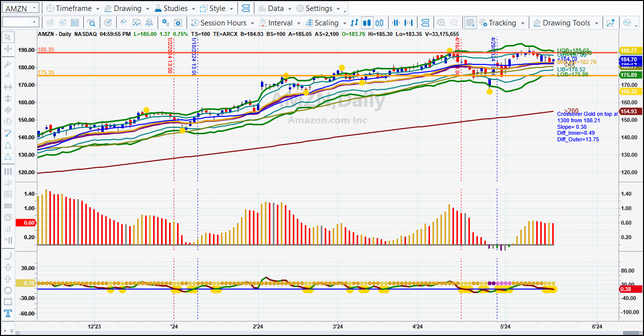
Task: Click the 188.35 resistance line label
Action: (46, 50)
